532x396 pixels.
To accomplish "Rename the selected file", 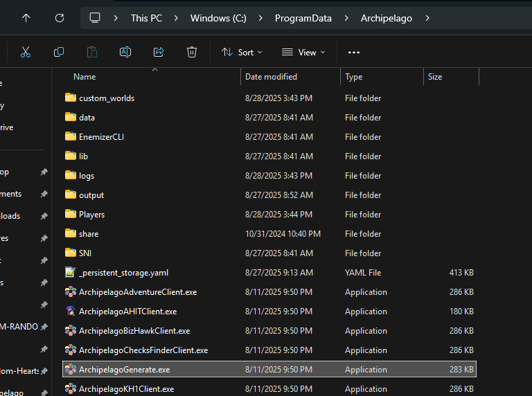I will point(125,52).
